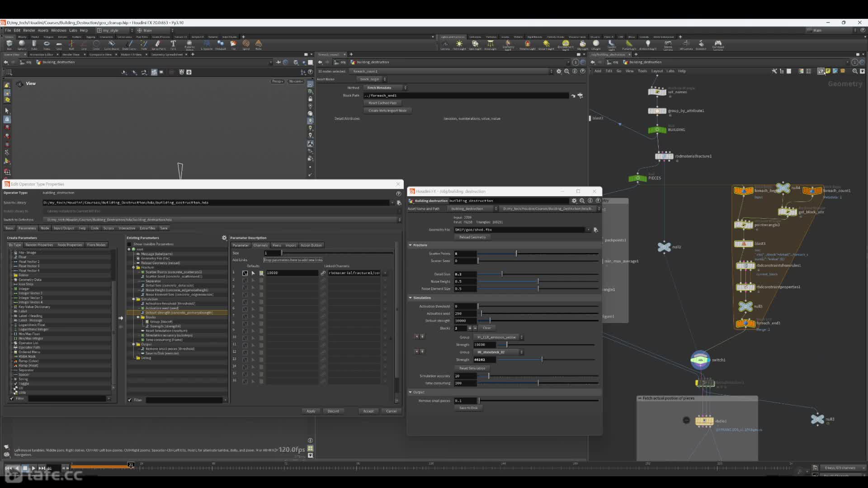The width and height of the screenshot is (868, 488).
Task: Select the Grid shelf tool
Action: tap(59, 45)
